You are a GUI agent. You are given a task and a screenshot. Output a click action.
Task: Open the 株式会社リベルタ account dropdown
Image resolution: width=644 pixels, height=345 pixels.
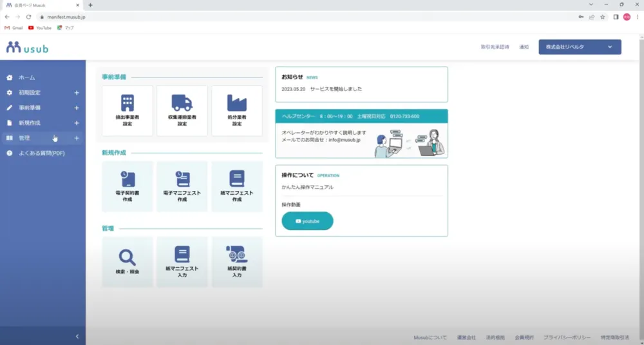point(580,47)
